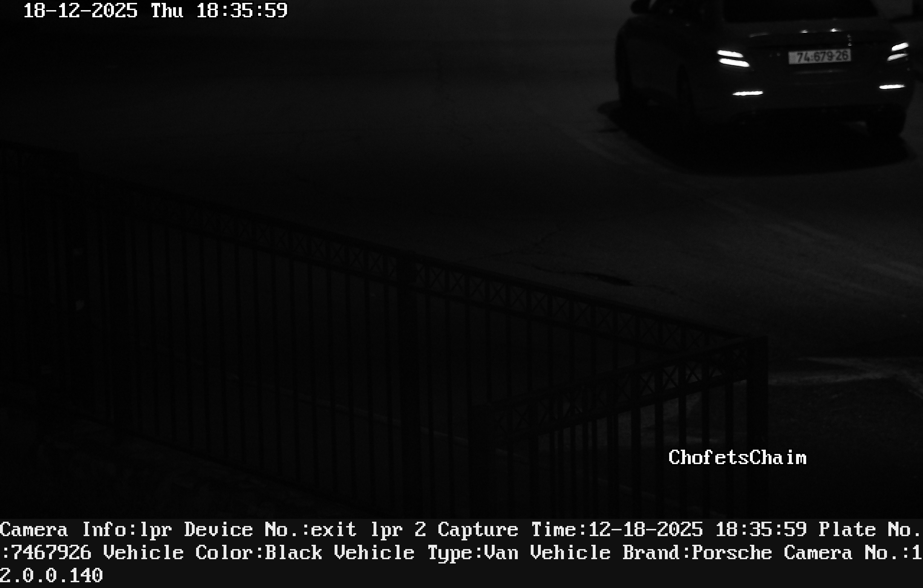Click the Camera Info:lpr label
The height and width of the screenshot is (588, 923).
pos(86,530)
